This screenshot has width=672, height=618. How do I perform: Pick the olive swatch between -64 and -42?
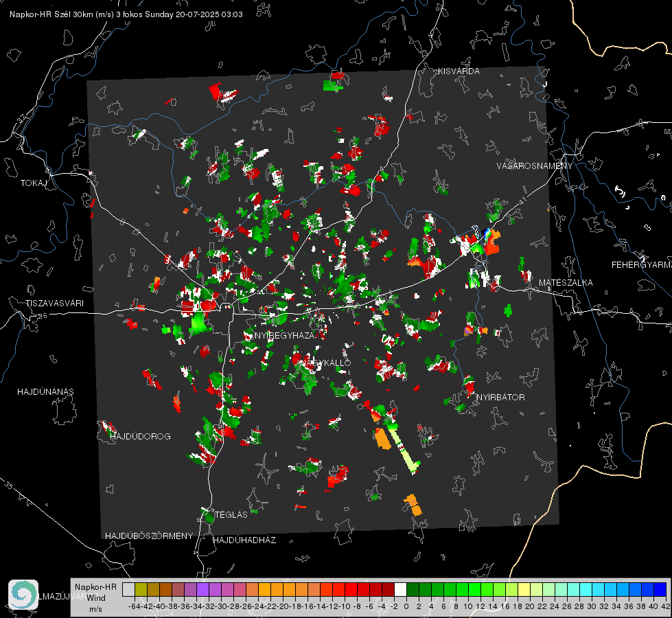pos(141,589)
